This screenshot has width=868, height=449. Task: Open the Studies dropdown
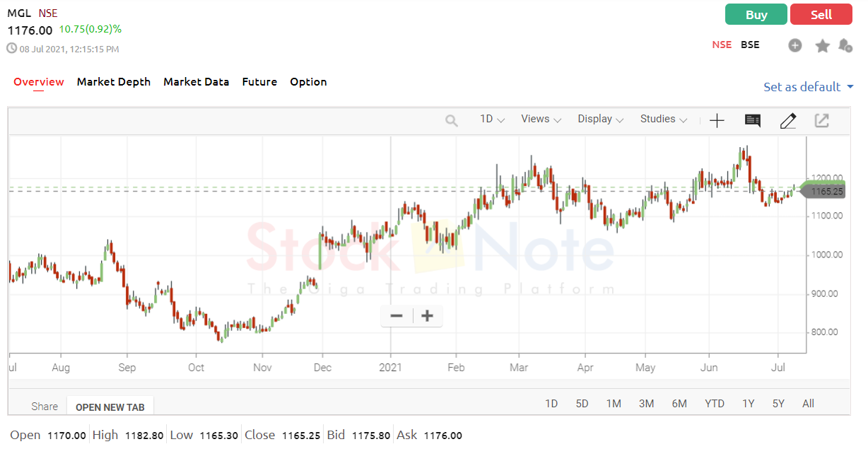(x=664, y=119)
